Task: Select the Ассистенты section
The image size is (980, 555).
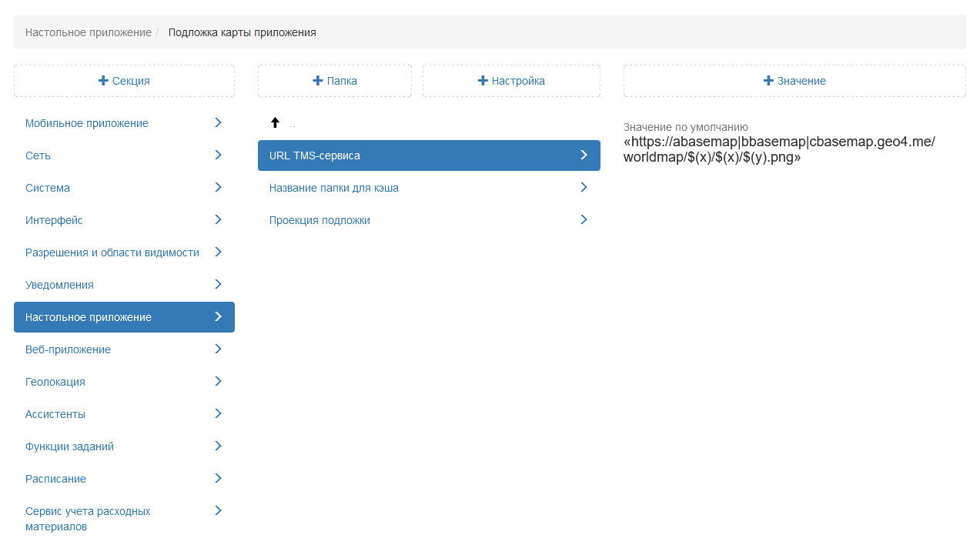Action: pyautogui.click(x=55, y=414)
